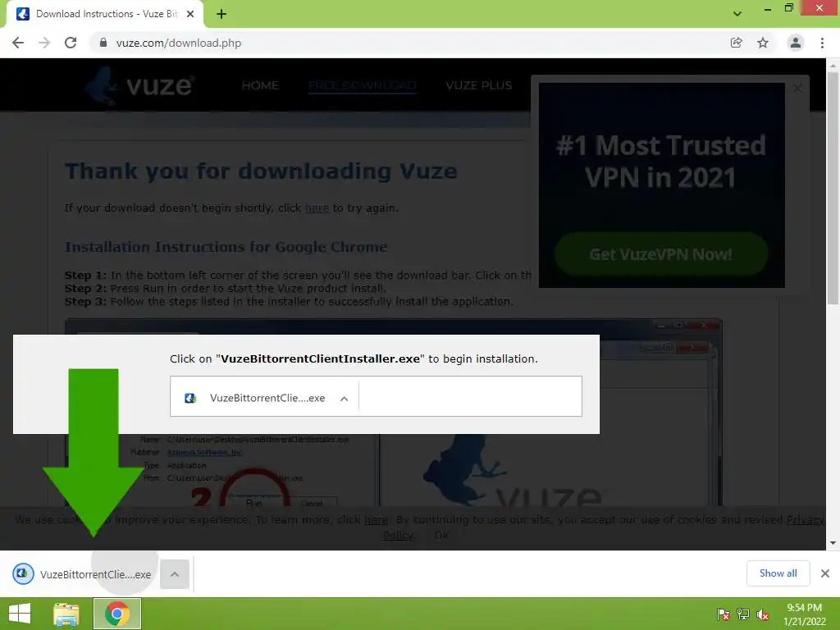Click 'Installation Instructions for Google Chrome' heading
The height and width of the screenshot is (630, 840).
click(x=226, y=247)
